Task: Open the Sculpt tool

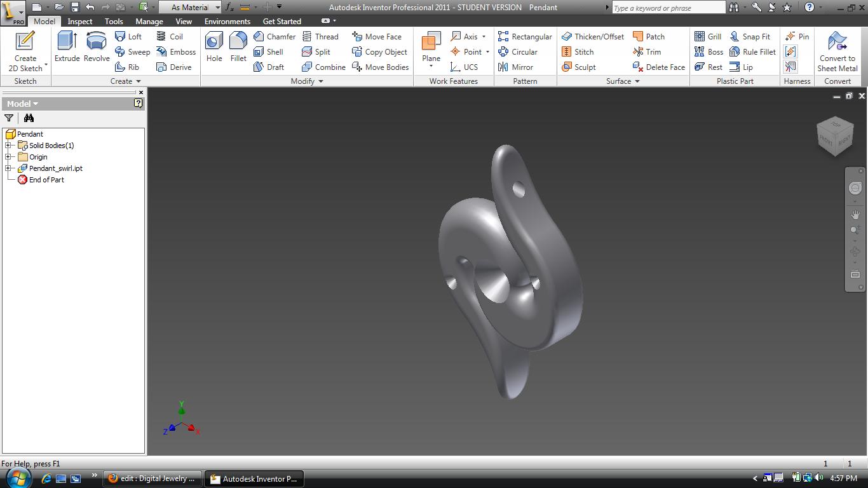Action: 579,67
